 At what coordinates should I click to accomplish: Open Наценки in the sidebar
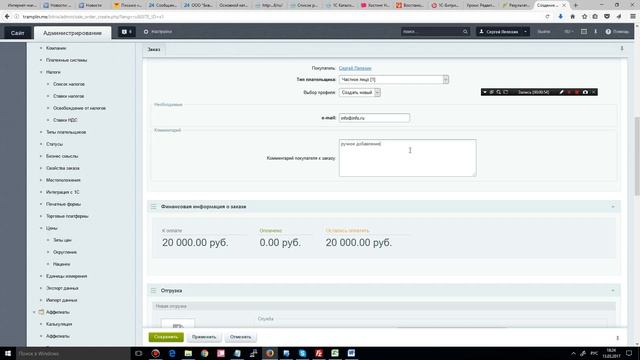pyautogui.click(x=61, y=264)
